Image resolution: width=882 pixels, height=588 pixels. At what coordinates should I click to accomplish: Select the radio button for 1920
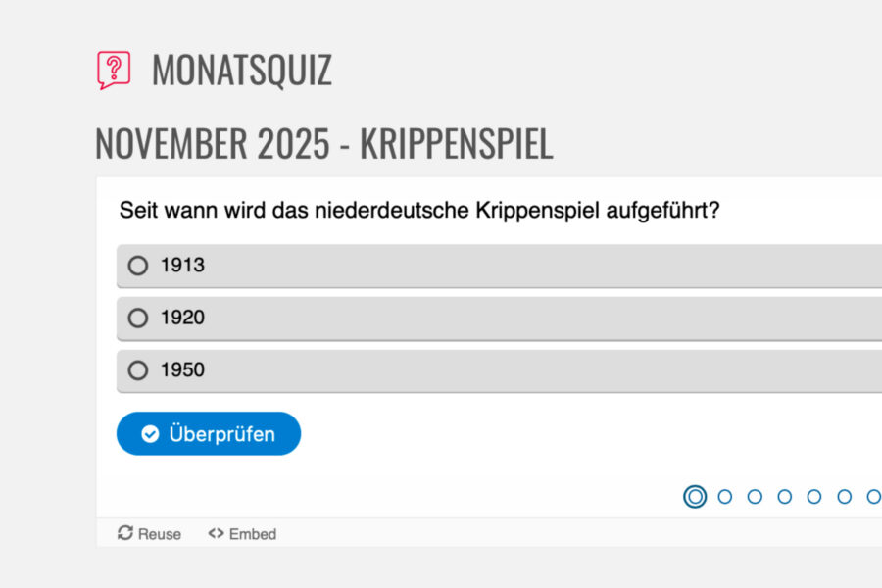pos(137,318)
